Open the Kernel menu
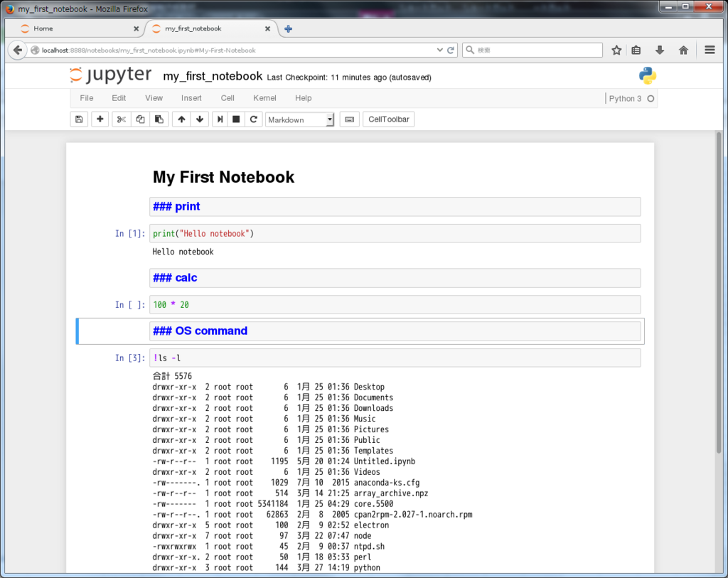This screenshot has width=728, height=578. click(264, 98)
